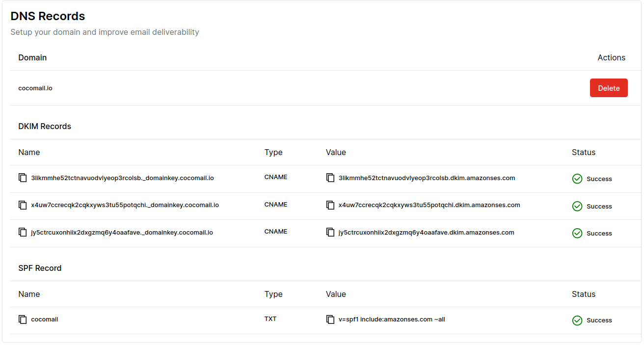
Task: Copy the x4uw7ccrecqk dkim.amazonses.com value
Action: [x=330, y=205]
